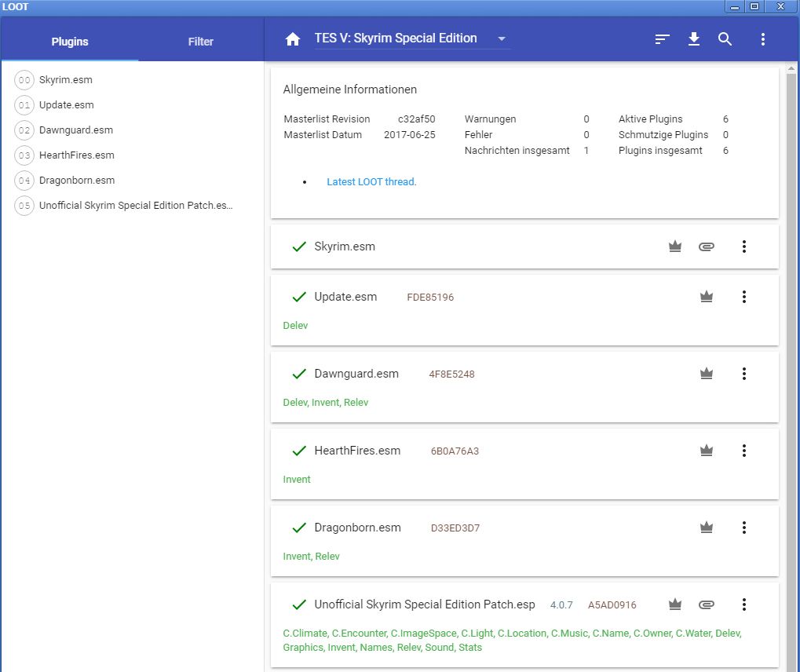This screenshot has width=800, height=672.
Task: Open the main three-dot menu in header
Action: pos(762,39)
